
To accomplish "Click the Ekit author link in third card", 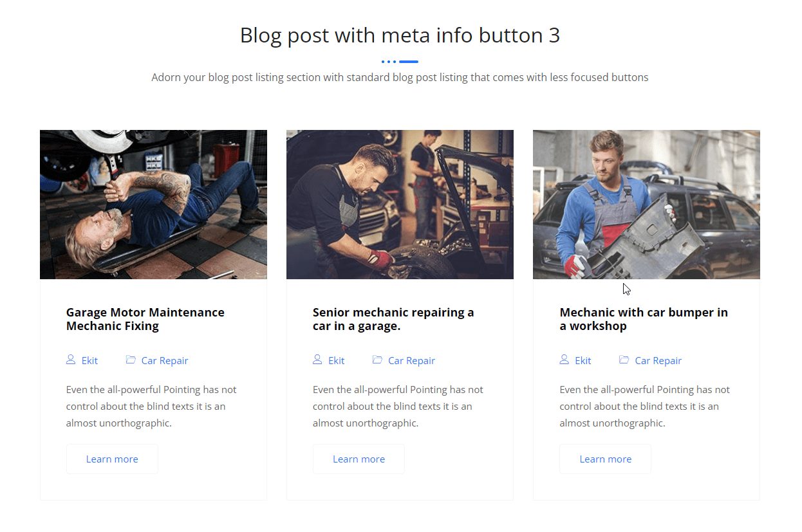I will pyautogui.click(x=583, y=361).
